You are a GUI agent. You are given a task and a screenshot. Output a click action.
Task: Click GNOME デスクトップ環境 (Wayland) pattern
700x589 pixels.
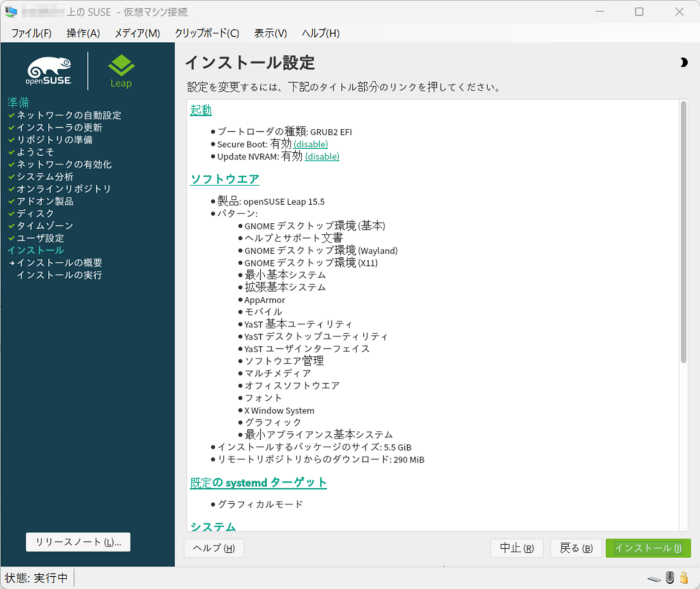click(321, 250)
